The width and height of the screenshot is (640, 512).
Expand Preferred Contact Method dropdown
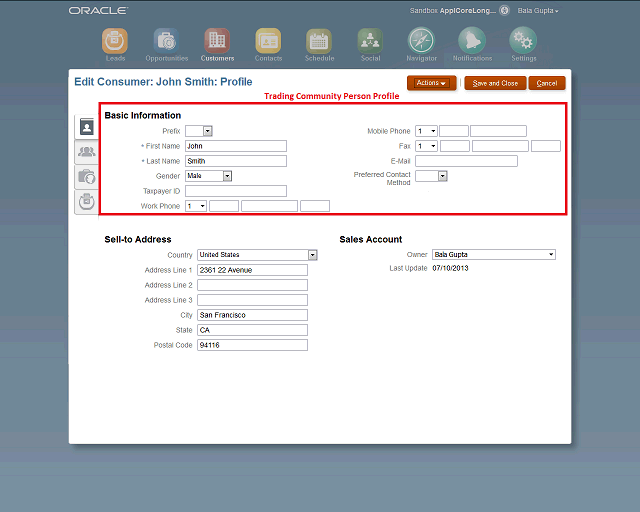point(442,176)
